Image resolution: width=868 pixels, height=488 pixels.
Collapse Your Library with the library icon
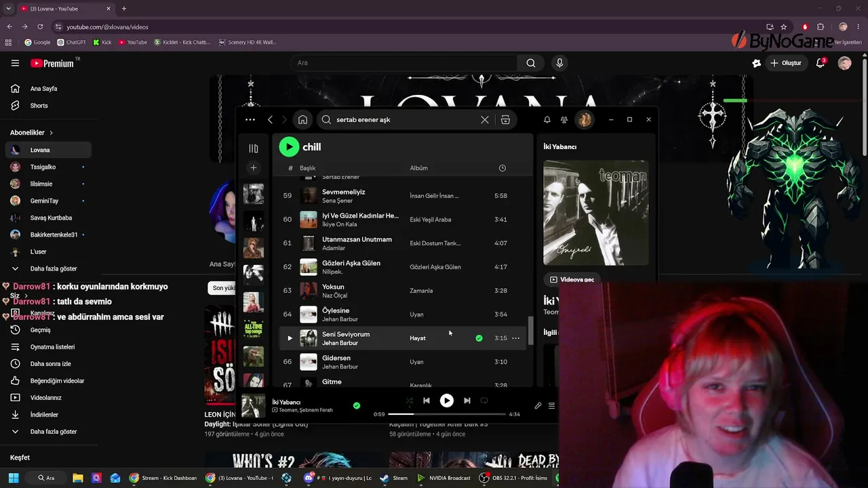(x=254, y=148)
